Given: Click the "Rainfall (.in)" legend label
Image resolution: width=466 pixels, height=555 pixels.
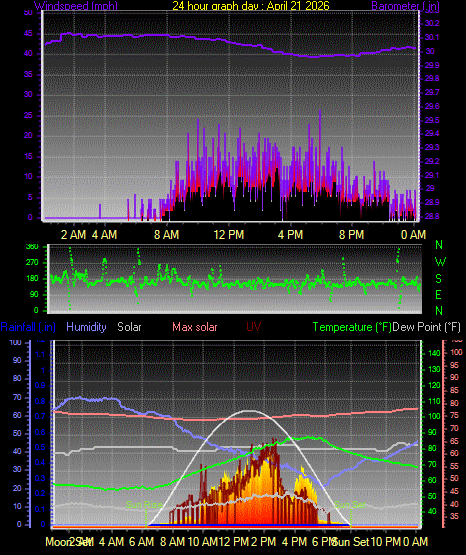Looking at the screenshot, I should (28, 327).
